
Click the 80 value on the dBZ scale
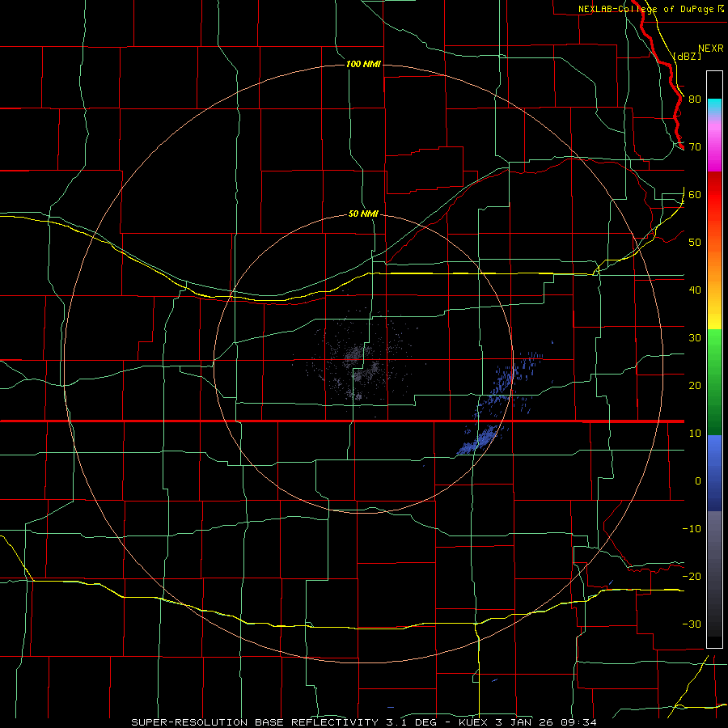point(695,99)
